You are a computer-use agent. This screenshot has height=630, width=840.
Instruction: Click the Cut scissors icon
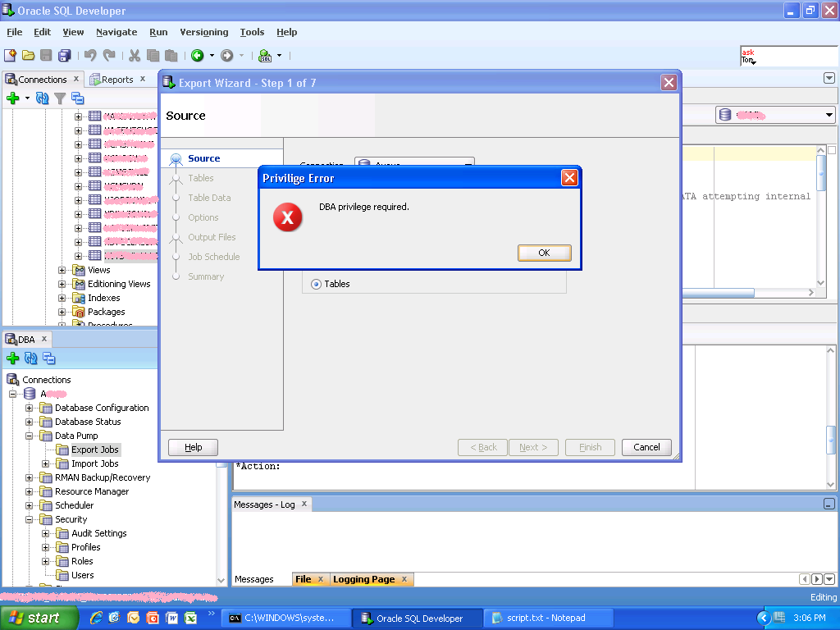132,56
